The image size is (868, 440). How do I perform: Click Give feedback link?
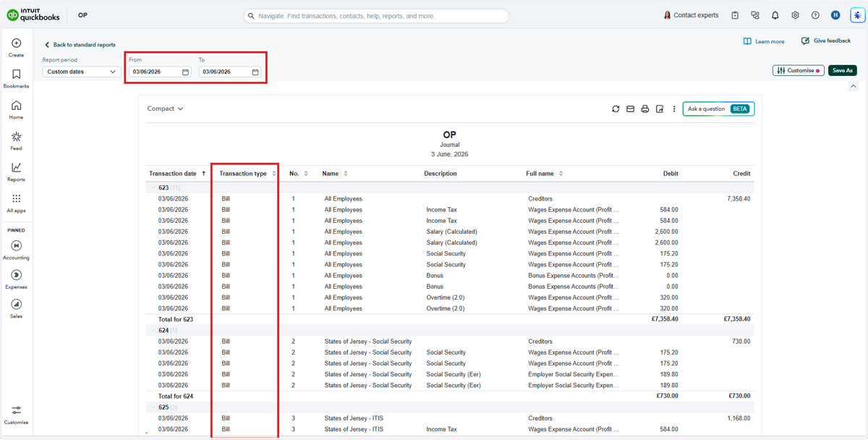(826, 41)
